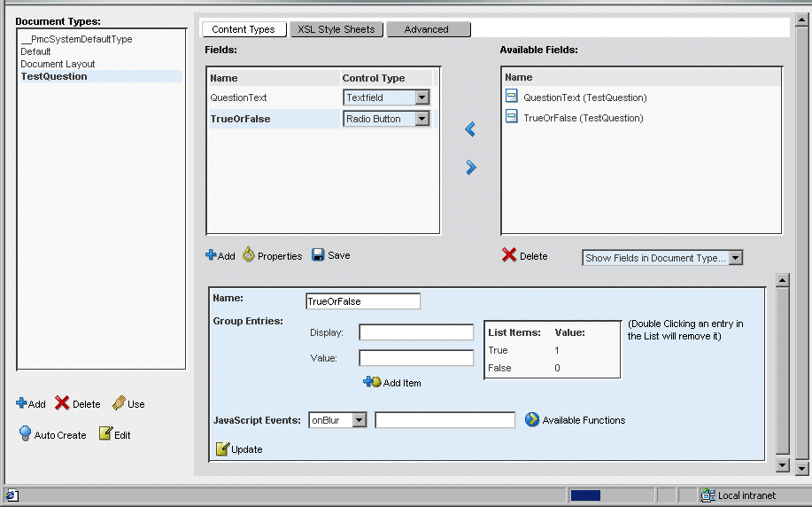Open Available Functions list
This screenshot has height=507, width=812.
tap(532, 419)
